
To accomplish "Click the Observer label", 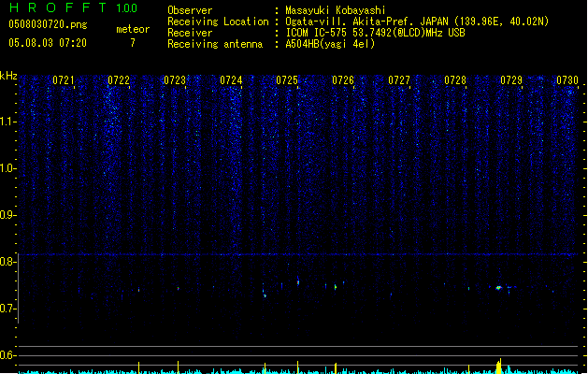I will pyautogui.click(x=190, y=10).
